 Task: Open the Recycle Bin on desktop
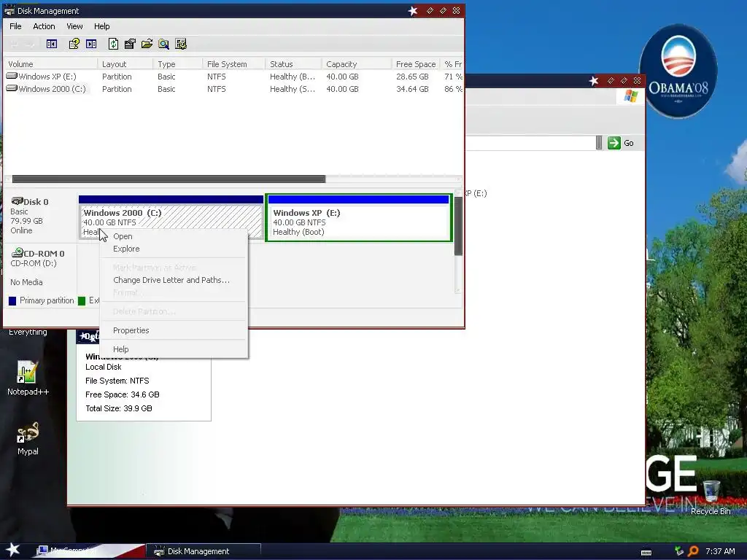[711, 497]
